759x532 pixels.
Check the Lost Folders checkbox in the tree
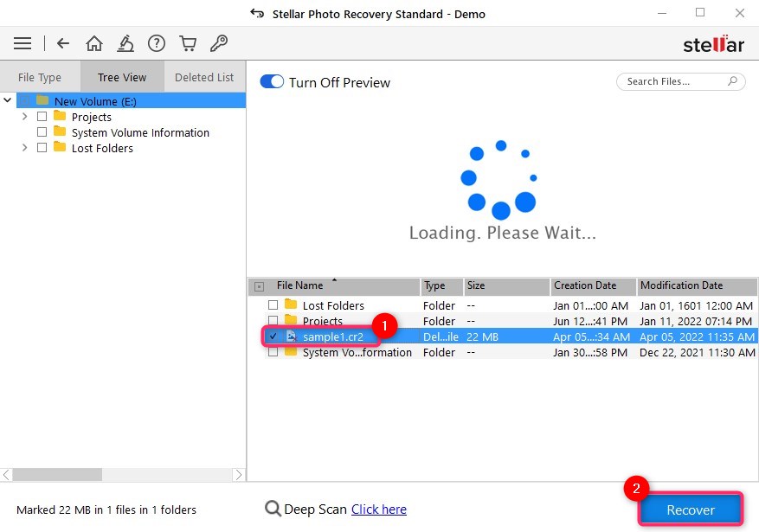(x=42, y=148)
